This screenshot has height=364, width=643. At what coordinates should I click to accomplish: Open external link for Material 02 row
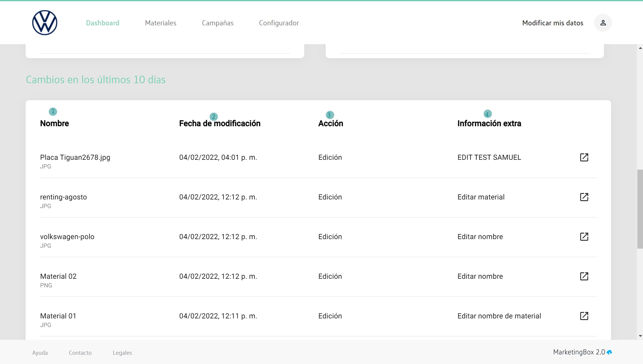tap(584, 276)
